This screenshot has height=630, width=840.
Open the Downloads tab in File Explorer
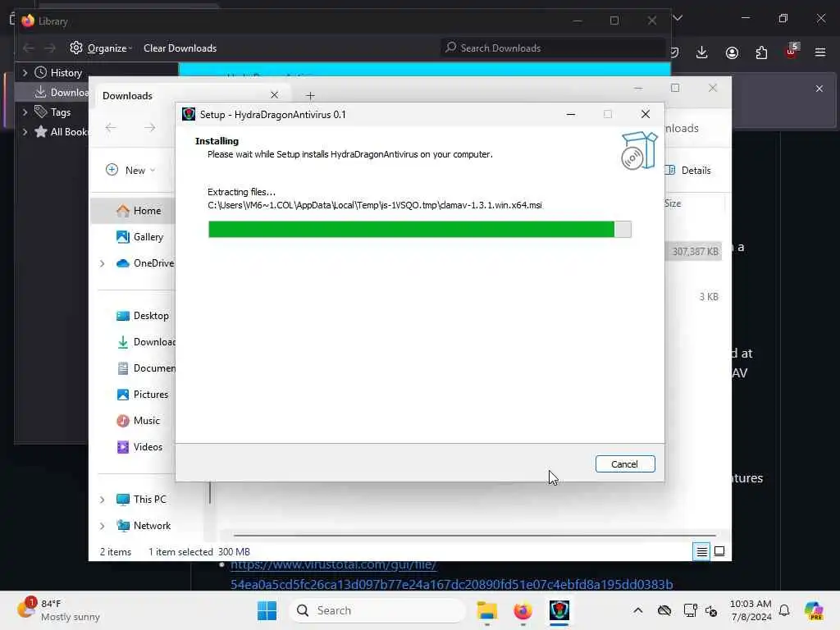tap(127, 95)
